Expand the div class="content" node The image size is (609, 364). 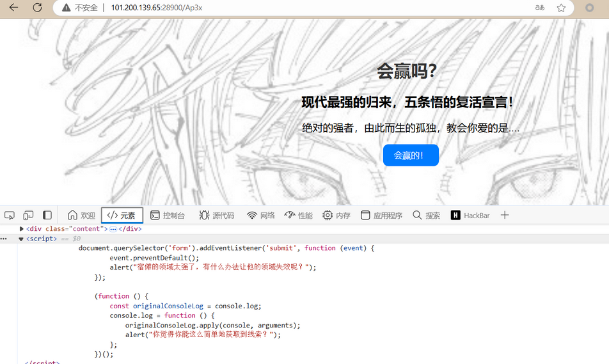[x=22, y=229]
